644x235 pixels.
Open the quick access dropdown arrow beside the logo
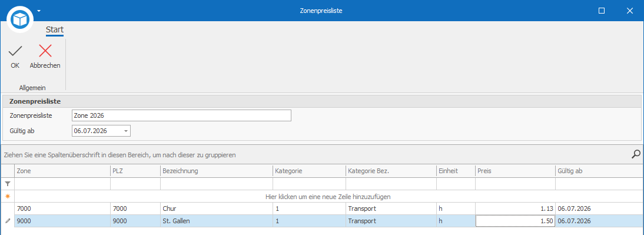pyautogui.click(x=39, y=11)
